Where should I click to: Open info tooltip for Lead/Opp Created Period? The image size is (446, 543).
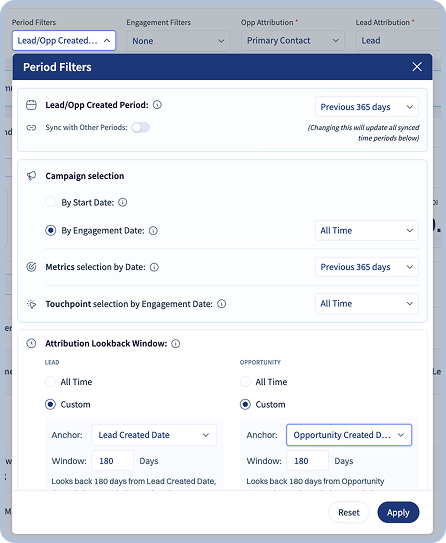pos(157,105)
